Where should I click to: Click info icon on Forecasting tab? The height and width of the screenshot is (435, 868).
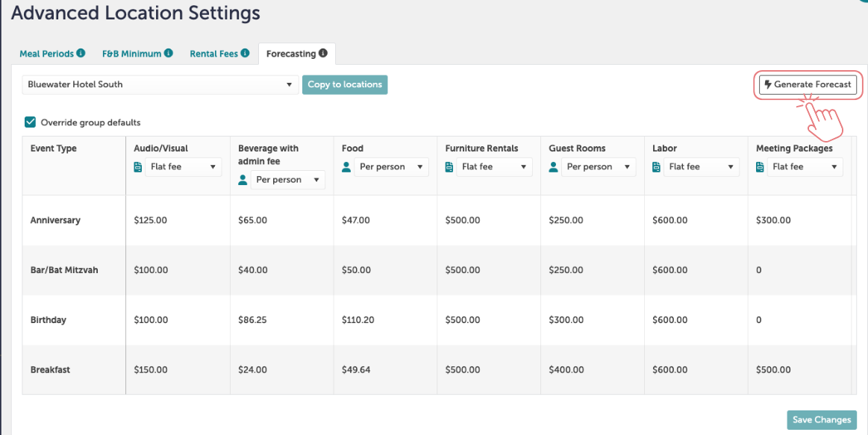click(x=322, y=53)
